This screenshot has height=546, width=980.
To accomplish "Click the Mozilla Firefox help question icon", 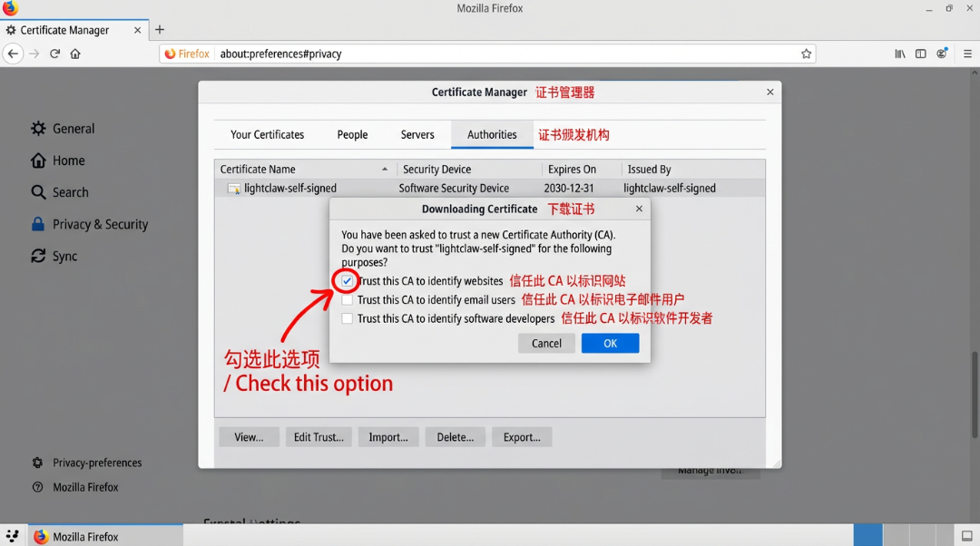I will coord(37,487).
